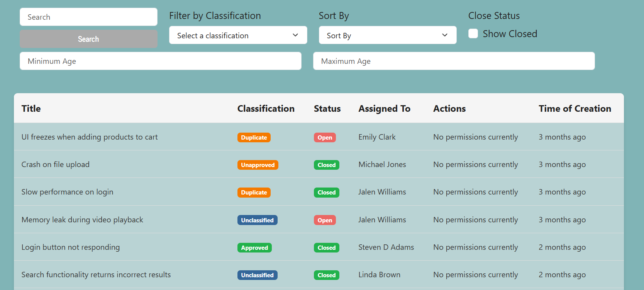
Task: Select the Slow performance on login row
Action: [67, 192]
